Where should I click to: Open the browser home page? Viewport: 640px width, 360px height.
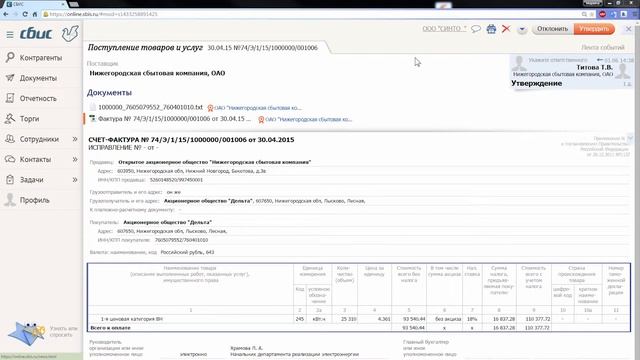click(35, 14)
